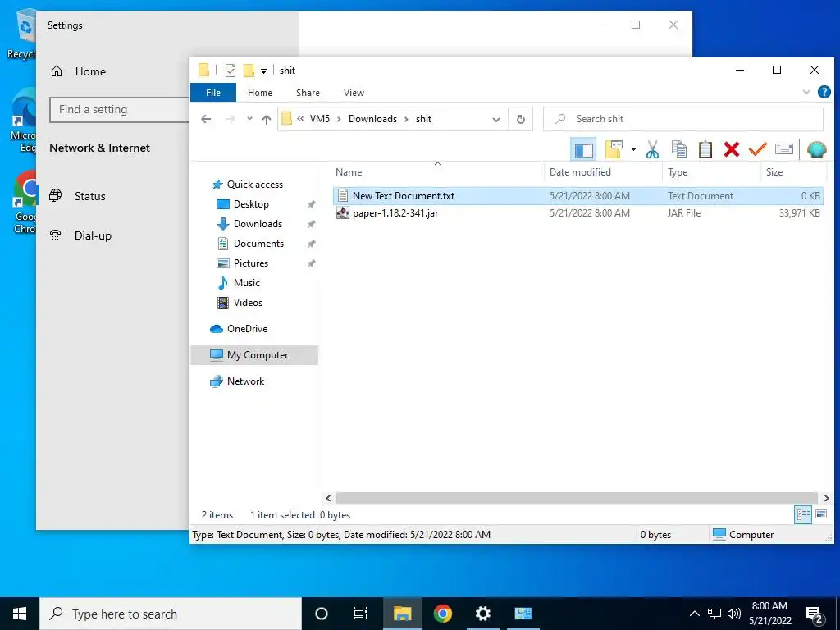The image size is (840, 630).
Task: Open the volume control in tray
Action: coord(734,614)
